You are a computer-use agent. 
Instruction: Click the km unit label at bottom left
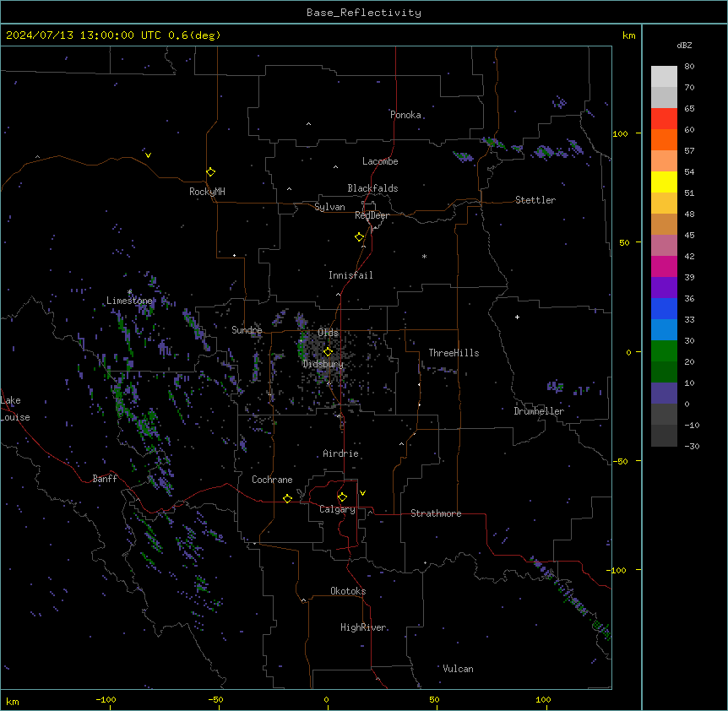click(x=13, y=702)
